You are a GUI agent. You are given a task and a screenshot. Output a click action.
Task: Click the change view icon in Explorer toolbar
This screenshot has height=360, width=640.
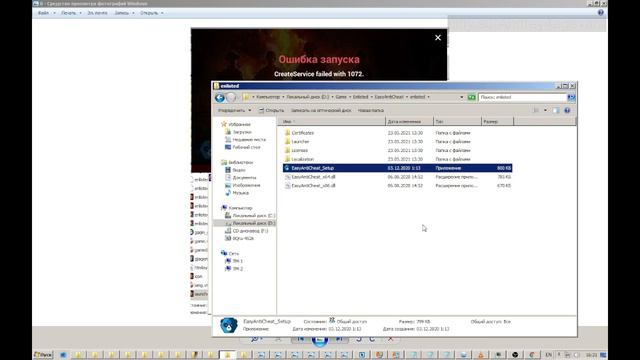(x=536, y=110)
